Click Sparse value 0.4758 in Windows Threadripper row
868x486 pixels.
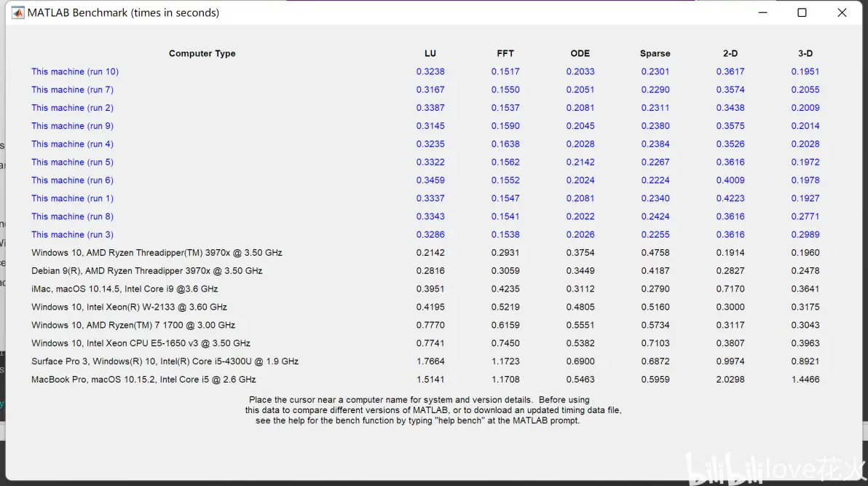tap(655, 253)
